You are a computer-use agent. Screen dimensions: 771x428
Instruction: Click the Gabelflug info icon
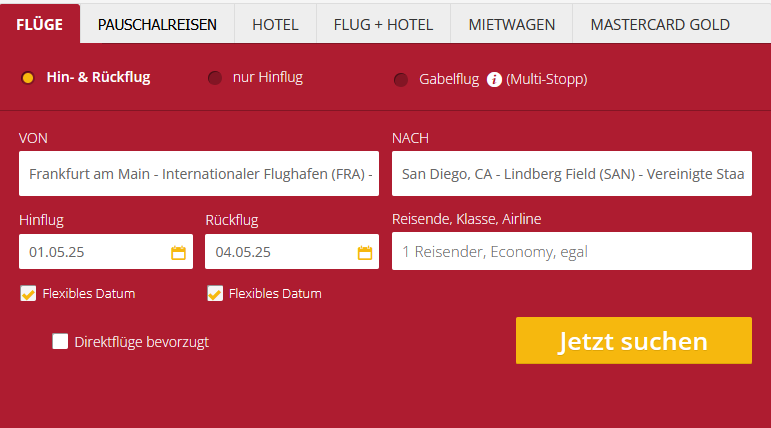(x=494, y=79)
